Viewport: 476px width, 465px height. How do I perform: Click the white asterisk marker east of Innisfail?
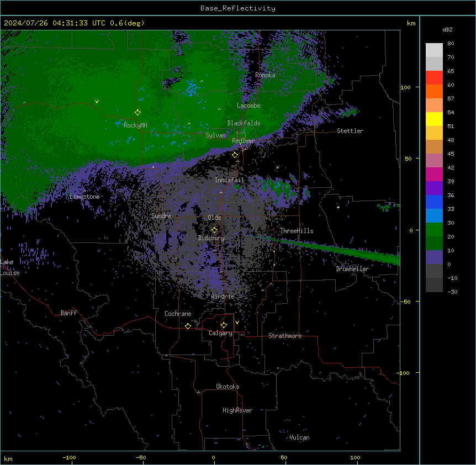point(277,167)
